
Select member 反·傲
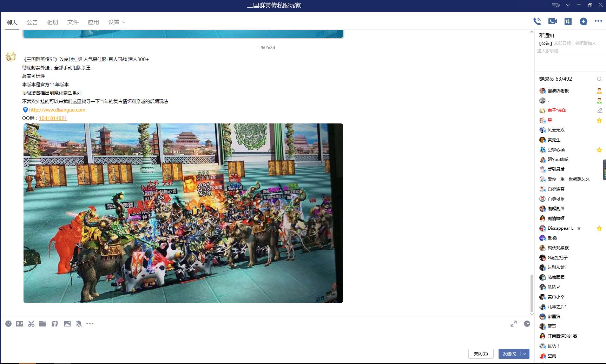(x=552, y=238)
